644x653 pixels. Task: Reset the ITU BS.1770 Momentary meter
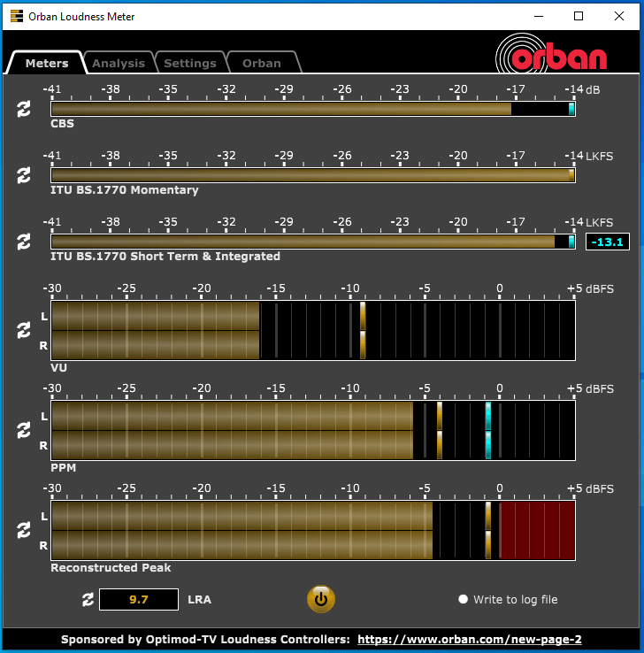[24, 175]
